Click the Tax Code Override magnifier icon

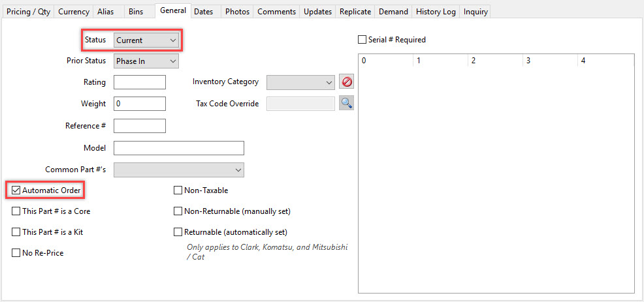click(347, 104)
